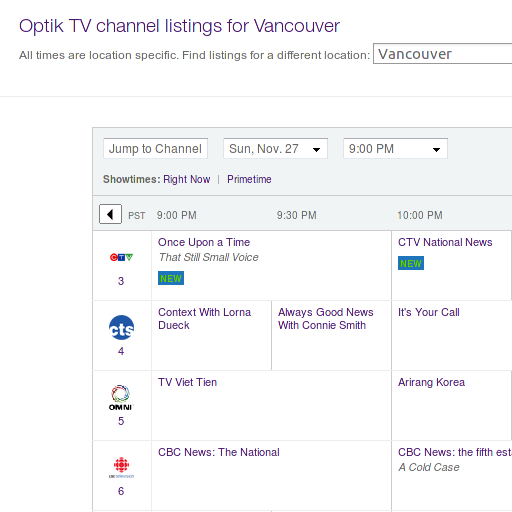The width and height of the screenshot is (512, 512).
Task: Click channel number 5
Action: [x=121, y=421]
